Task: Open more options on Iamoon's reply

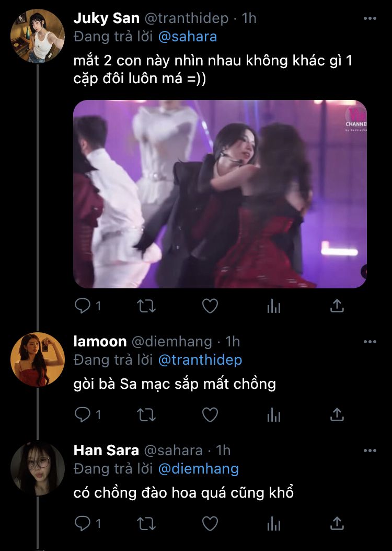Action: point(370,342)
